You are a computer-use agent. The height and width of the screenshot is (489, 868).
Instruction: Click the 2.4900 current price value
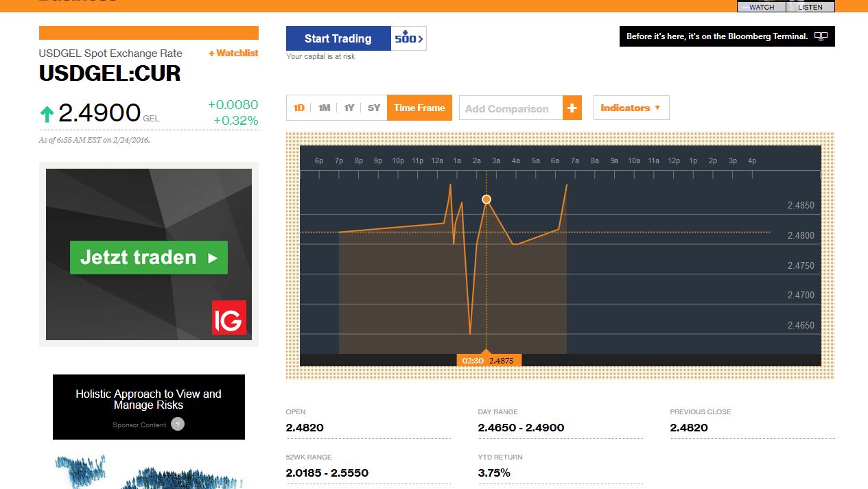tap(99, 112)
